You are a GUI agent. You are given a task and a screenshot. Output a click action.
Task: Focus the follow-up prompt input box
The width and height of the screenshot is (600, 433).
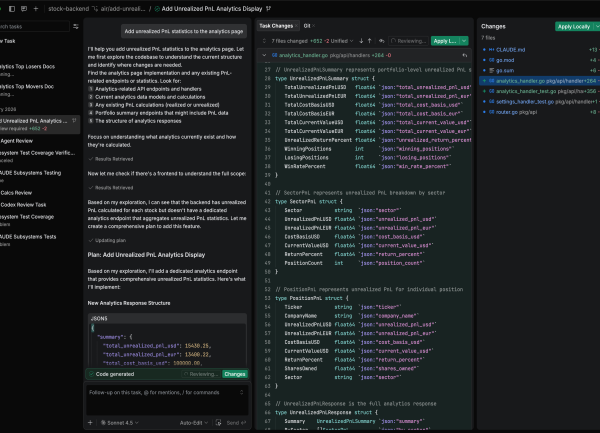(165, 400)
